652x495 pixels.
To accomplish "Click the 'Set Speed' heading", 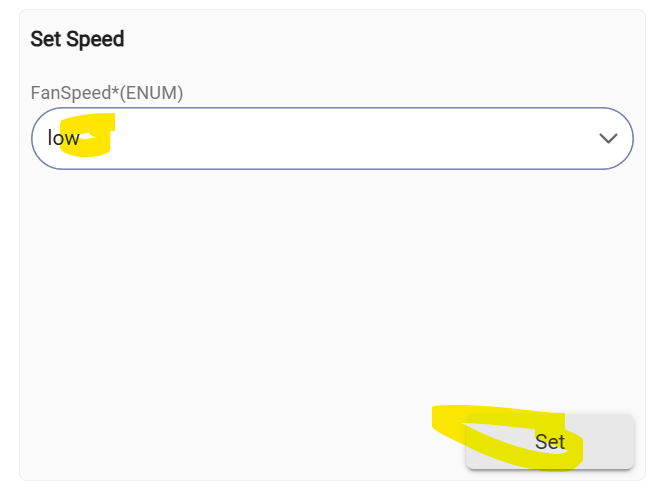I will point(77,40).
